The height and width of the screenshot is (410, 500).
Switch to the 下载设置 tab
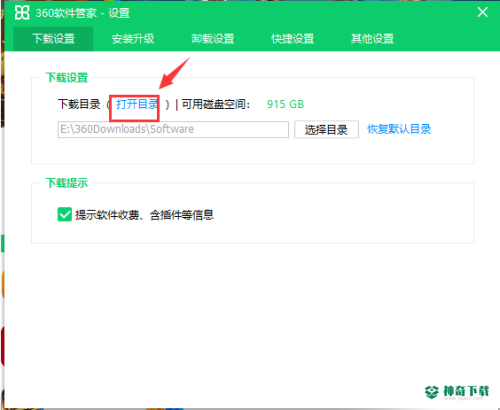click(53, 39)
